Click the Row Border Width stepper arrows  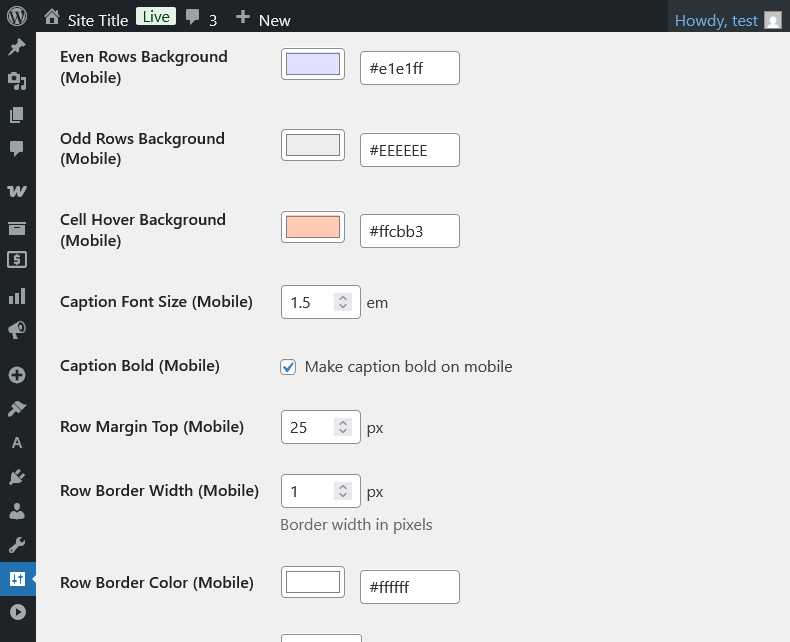coord(343,492)
